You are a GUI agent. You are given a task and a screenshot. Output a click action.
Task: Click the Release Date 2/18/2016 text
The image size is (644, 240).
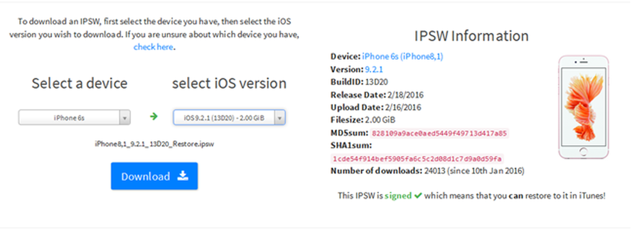[x=405, y=95]
